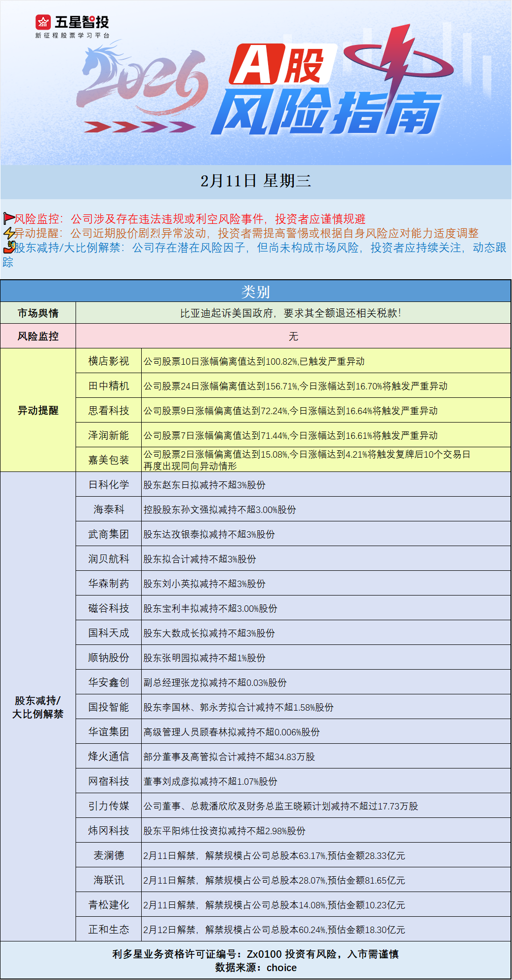Click the icon beside 股东减持/大比例解禁 legend
Image resolution: width=512 pixels, height=980 pixels.
point(10,247)
